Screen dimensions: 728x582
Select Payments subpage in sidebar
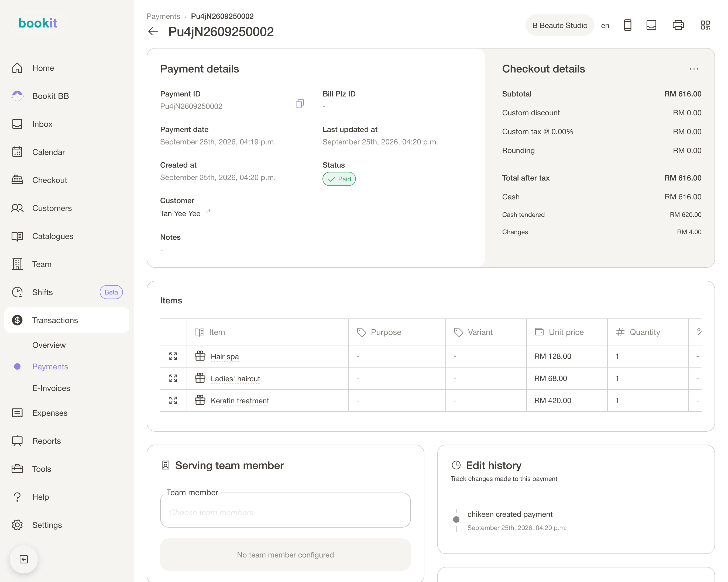50,367
